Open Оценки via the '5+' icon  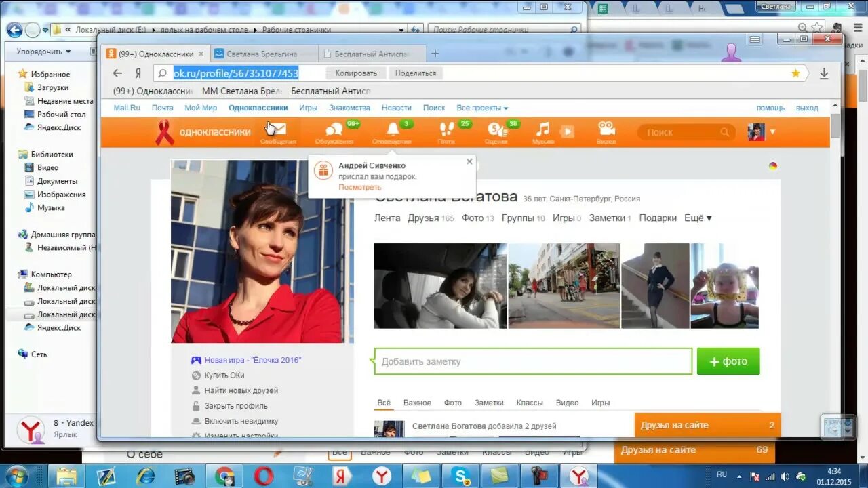click(496, 129)
